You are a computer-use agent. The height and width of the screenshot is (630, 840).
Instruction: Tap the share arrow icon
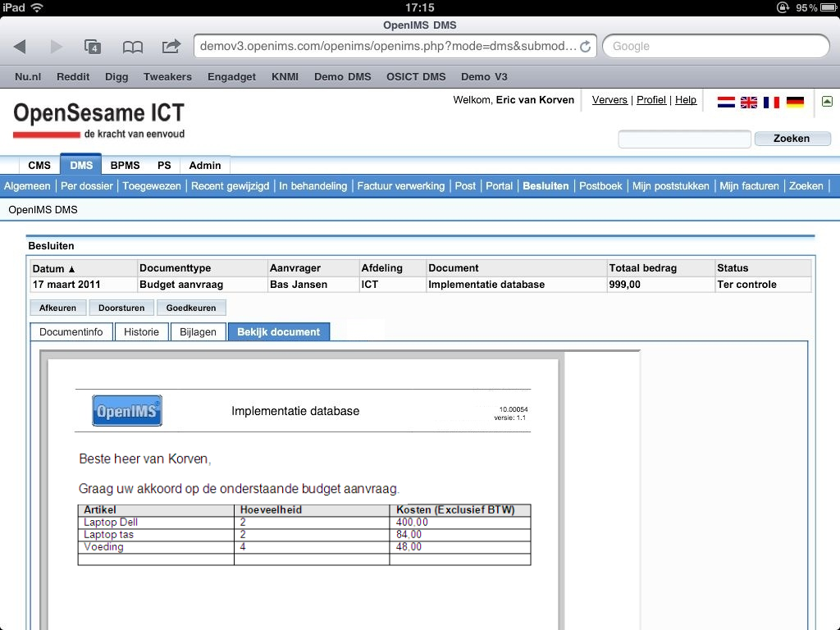tap(171, 46)
